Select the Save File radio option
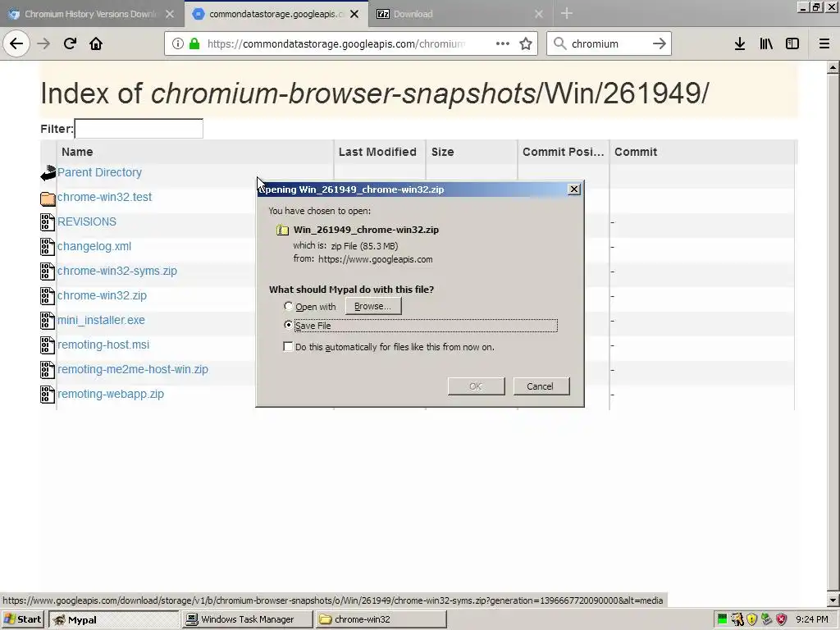The height and width of the screenshot is (630, 840). [288, 325]
